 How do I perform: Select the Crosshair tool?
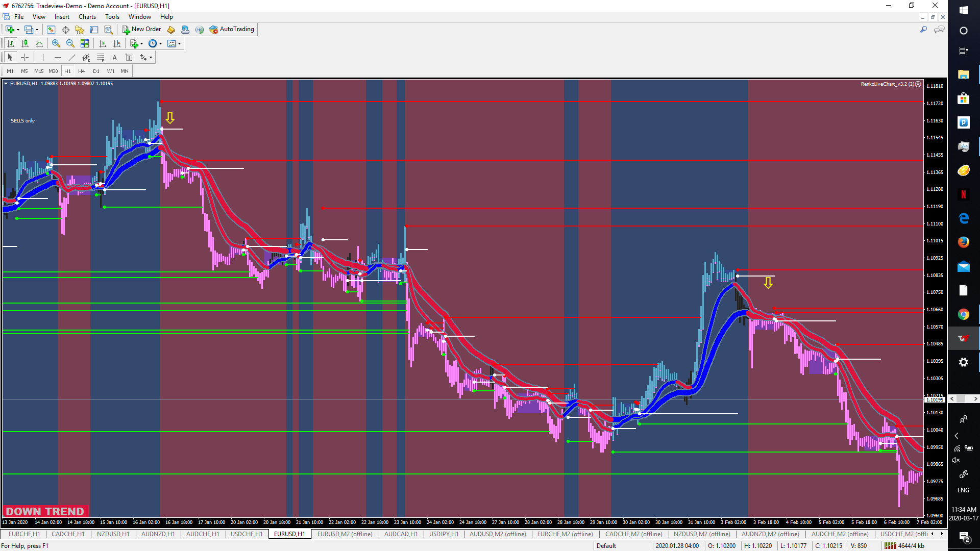[x=24, y=57]
